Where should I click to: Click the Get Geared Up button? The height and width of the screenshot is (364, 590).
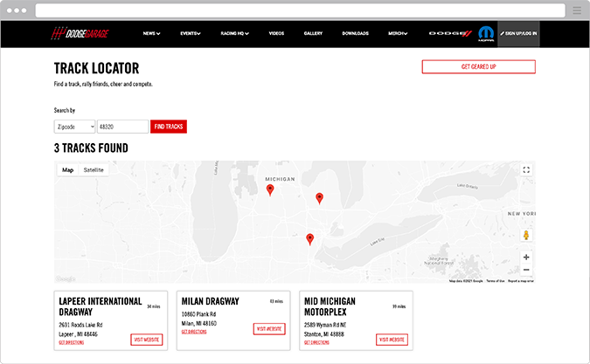pos(478,67)
